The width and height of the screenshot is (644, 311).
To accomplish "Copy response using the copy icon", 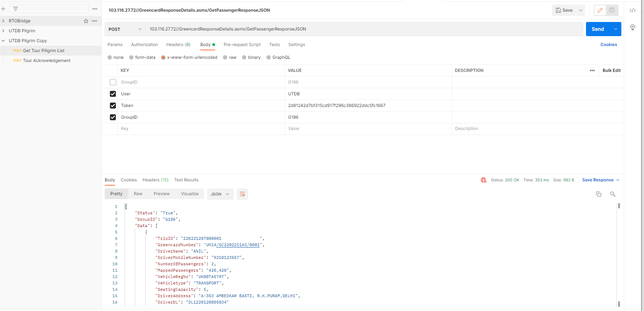I will pyautogui.click(x=599, y=194).
